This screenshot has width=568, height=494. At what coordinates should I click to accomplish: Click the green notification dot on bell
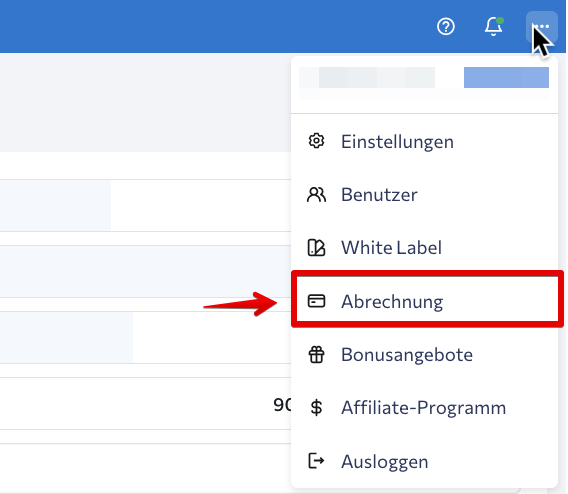point(500,21)
